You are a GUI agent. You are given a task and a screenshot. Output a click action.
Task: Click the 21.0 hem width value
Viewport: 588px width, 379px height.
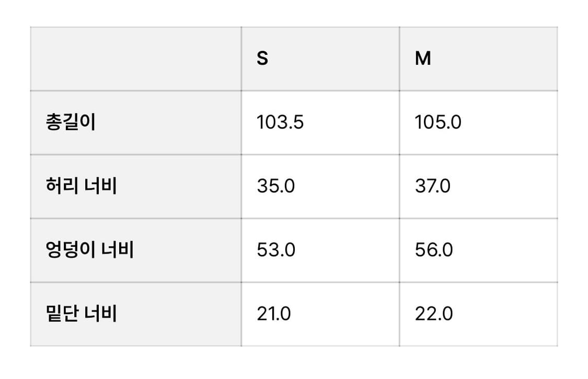pos(274,314)
